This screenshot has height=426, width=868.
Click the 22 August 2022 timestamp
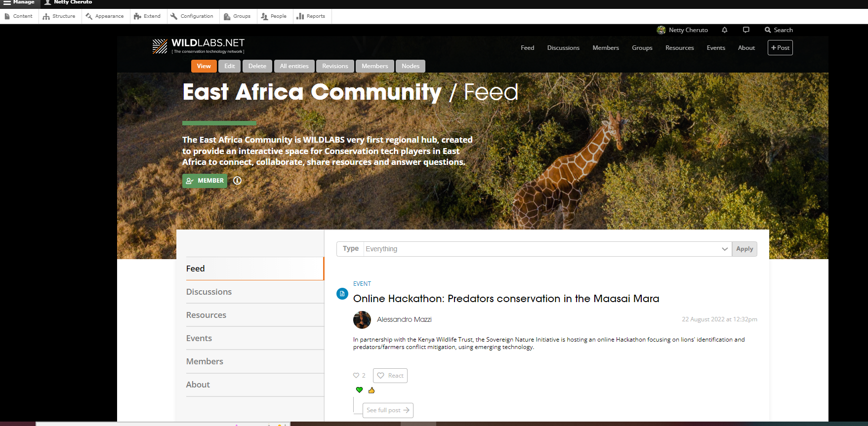tap(719, 319)
